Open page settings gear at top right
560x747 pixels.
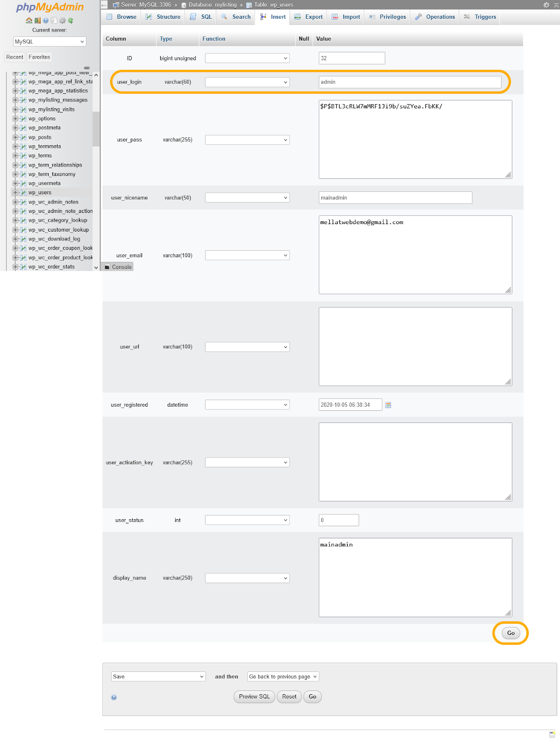(546, 5)
